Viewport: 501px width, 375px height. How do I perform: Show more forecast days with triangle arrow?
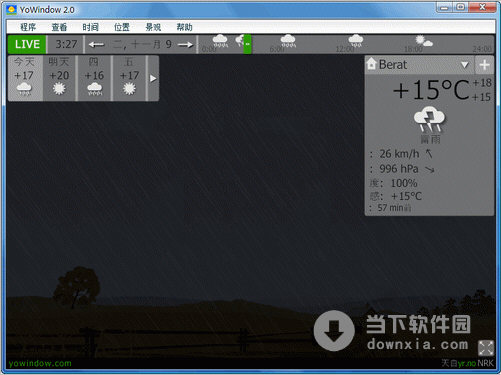click(153, 78)
